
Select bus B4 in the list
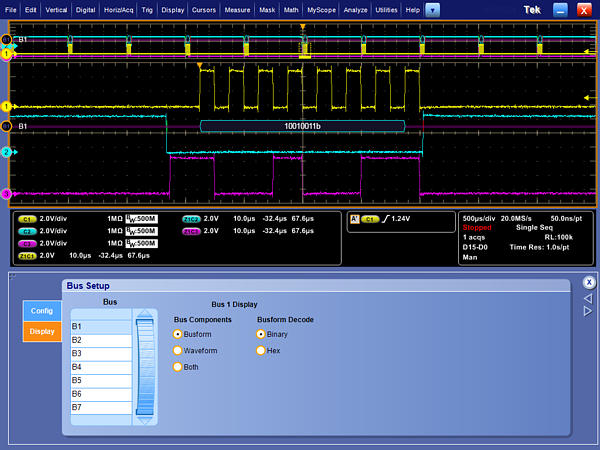99,367
